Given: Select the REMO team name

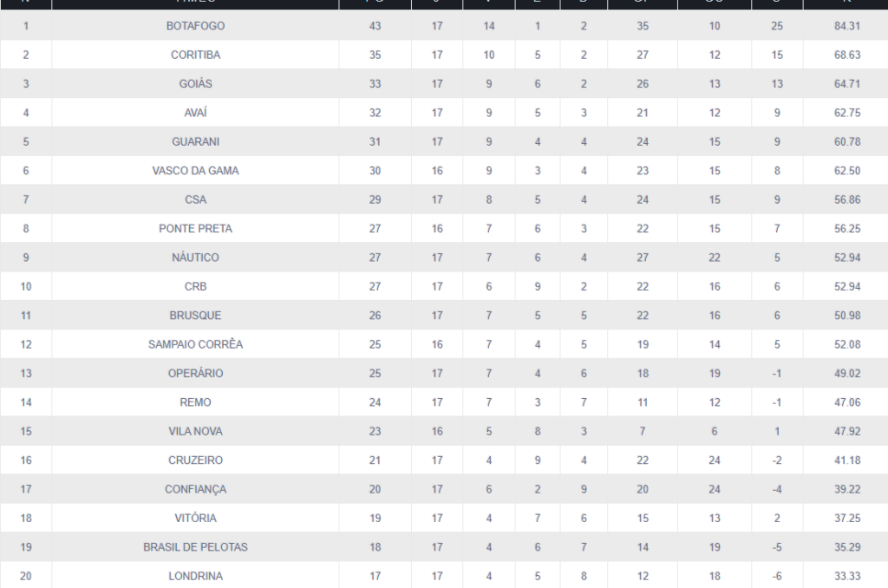Looking at the screenshot, I should point(195,402).
